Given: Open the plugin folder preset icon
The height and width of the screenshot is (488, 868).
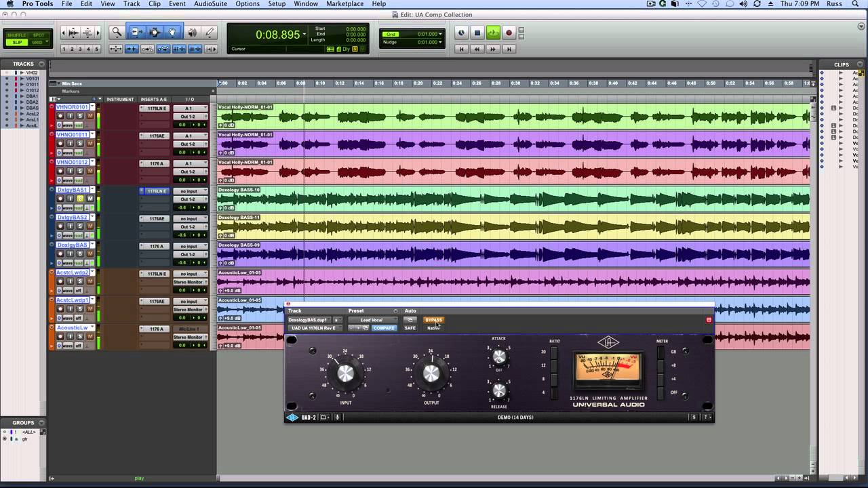Looking at the screenshot, I should pos(324,418).
